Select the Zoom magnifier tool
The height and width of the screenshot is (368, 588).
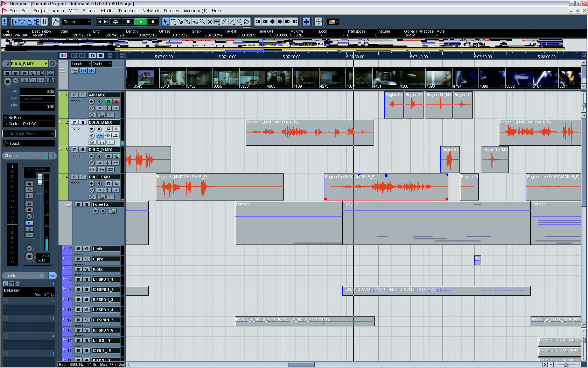pos(202,22)
